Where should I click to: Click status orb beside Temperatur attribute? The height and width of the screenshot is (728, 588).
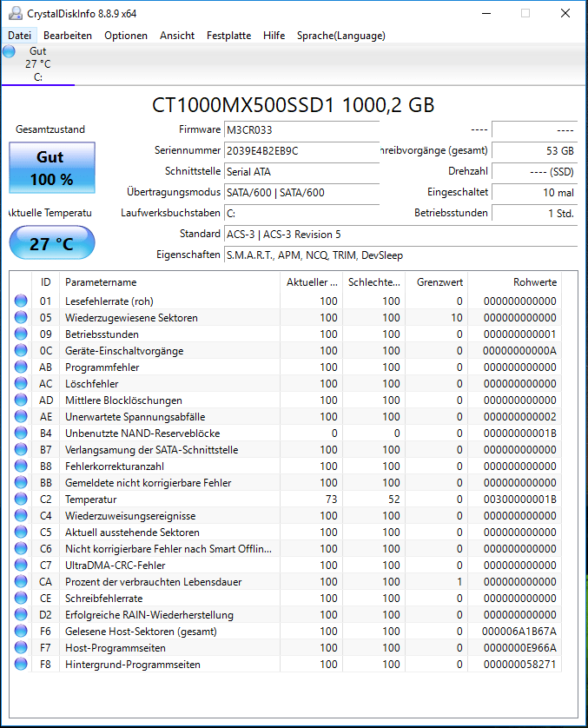point(21,500)
